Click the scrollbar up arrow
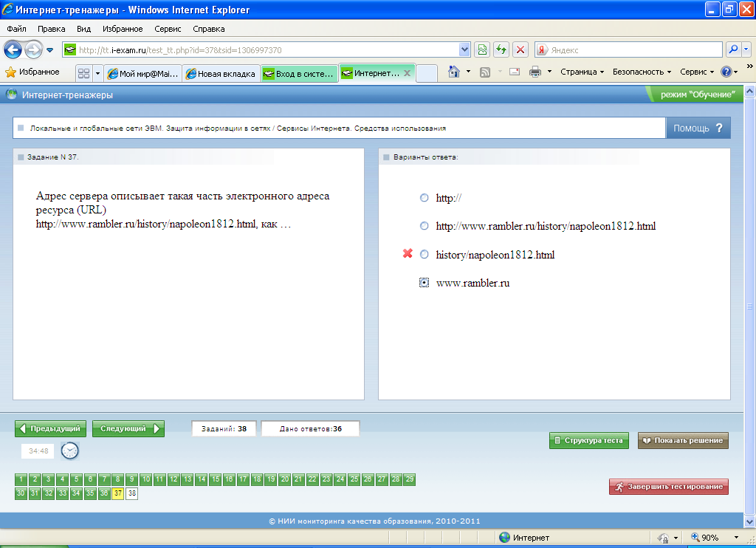756x548 pixels. (749, 91)
